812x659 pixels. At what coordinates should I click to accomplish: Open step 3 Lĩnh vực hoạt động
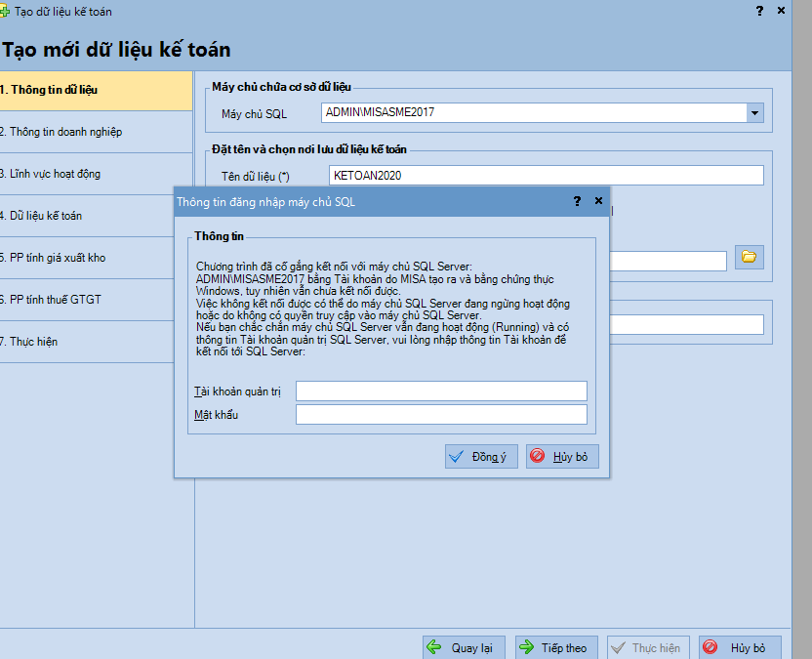point(96,174)
